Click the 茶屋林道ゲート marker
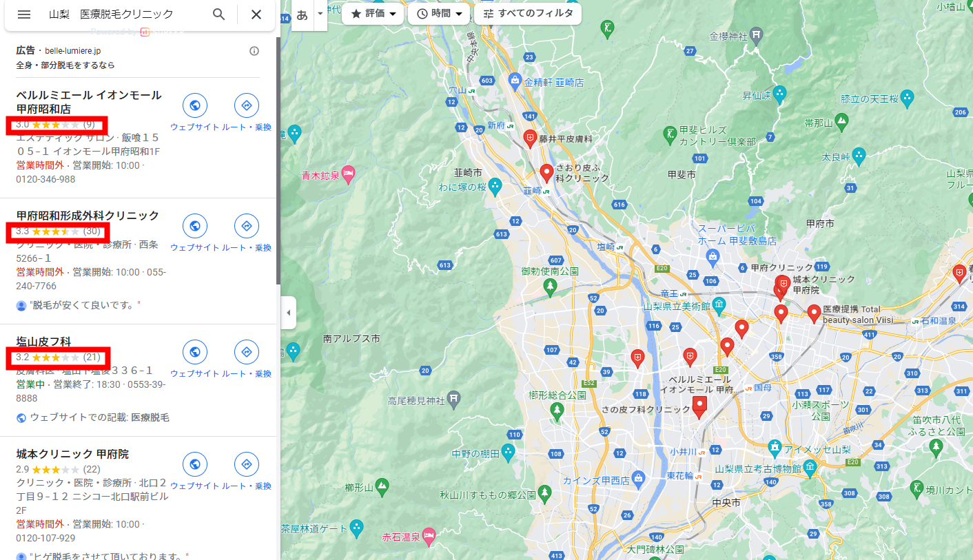The height and width of the screenshot is (560, 973). pyautogui.click(x=356, y=528)
